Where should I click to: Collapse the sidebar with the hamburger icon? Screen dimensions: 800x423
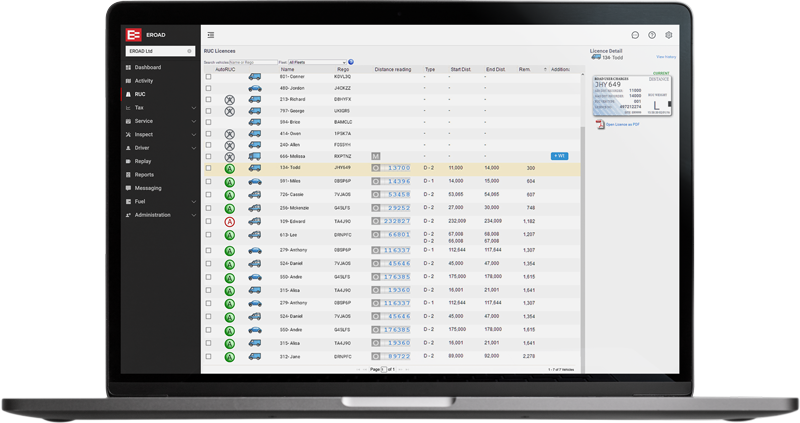click(x=211, y=35)
